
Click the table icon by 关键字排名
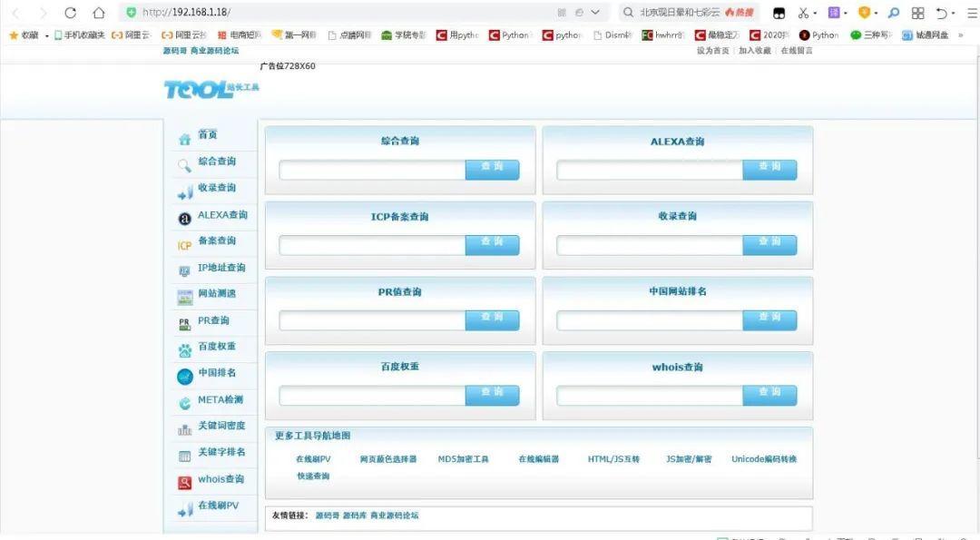coord(185,457)
